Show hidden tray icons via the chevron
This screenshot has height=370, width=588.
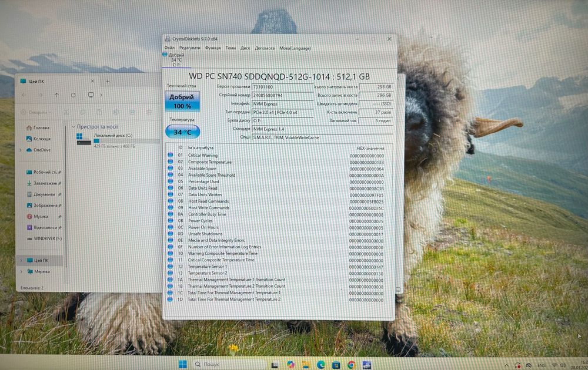pyautogui.click(x=507, y=365)
